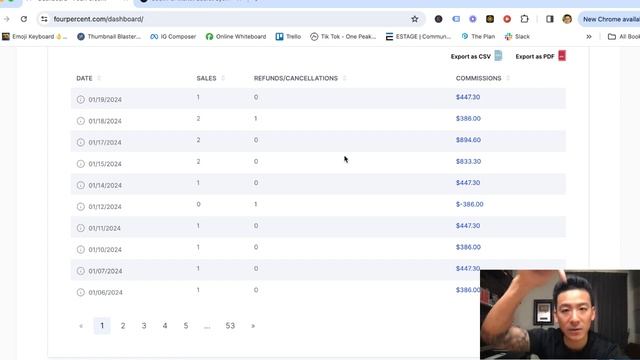Click $-386.00 commission for 01/12/2024

click(469, 204)
